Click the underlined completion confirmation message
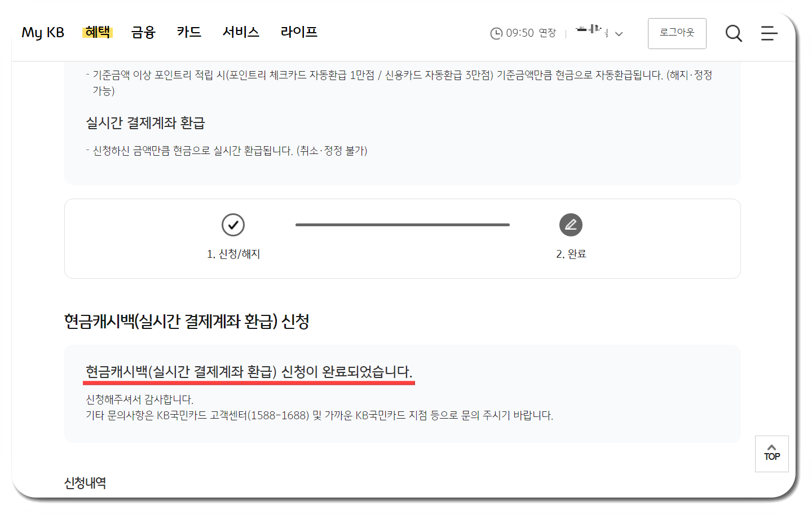The width and height of the screenshot is (812, 514). (x=249, y=371)
